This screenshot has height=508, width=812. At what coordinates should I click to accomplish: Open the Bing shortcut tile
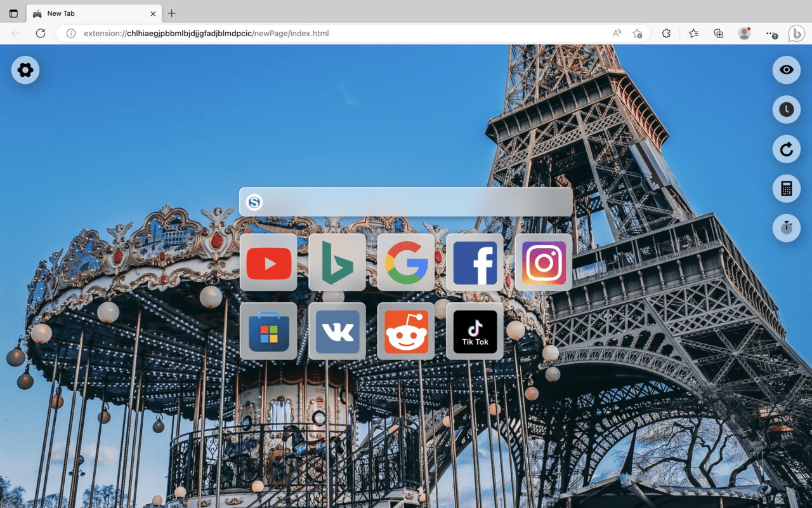click(337, 262)
